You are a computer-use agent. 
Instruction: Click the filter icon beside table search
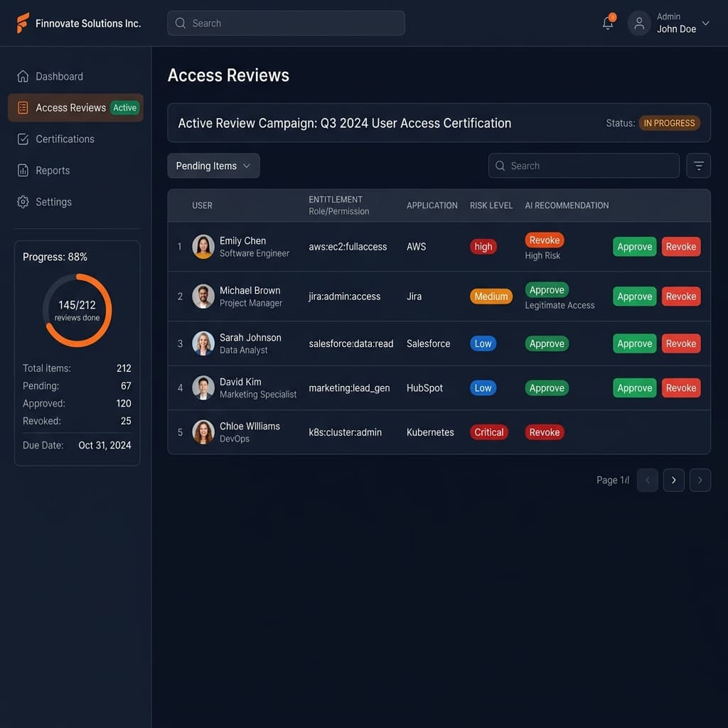point(698,166)
